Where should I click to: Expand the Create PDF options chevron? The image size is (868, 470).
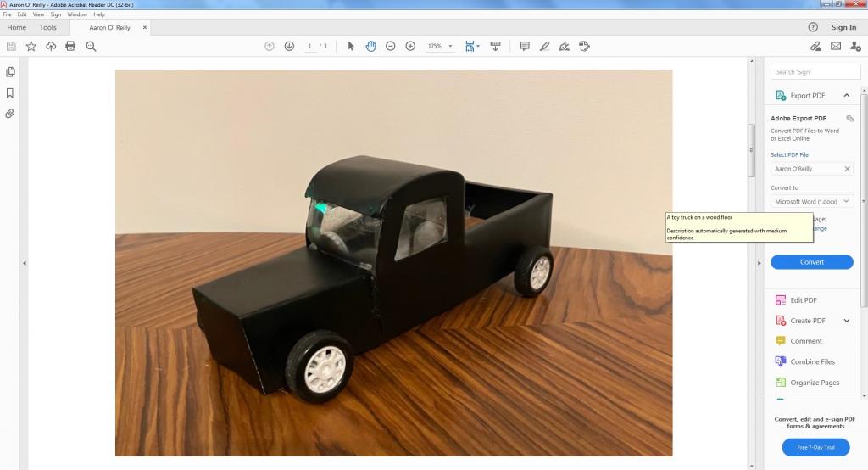(847, 321)
